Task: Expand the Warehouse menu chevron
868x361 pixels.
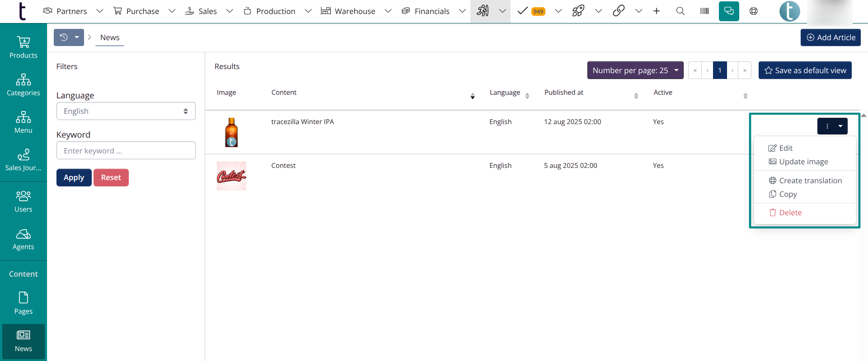Action: pyautogui.click(x=388, y=11)
